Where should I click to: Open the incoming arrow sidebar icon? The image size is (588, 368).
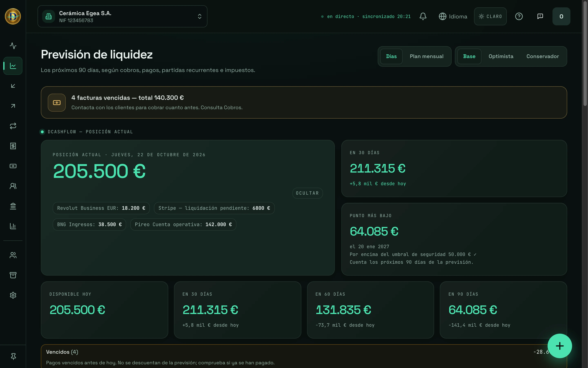click(x=13, y=86)
